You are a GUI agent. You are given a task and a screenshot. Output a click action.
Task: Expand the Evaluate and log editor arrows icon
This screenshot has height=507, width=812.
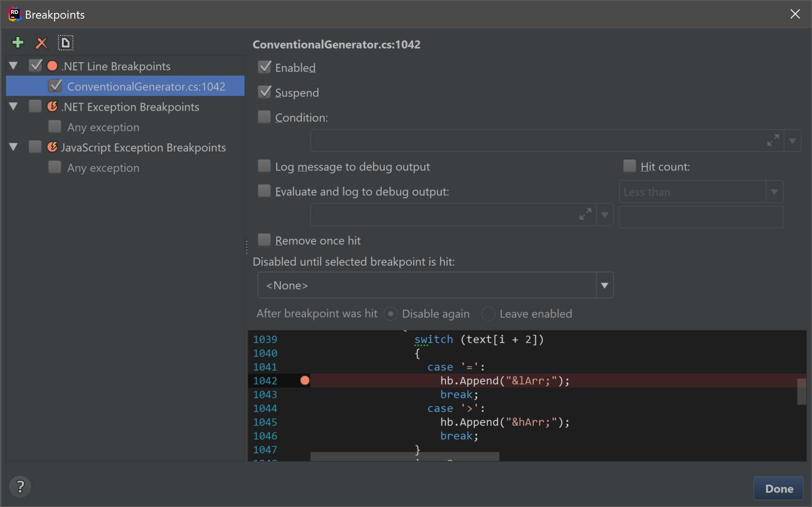pyautogui.click(x=585, y=214)
